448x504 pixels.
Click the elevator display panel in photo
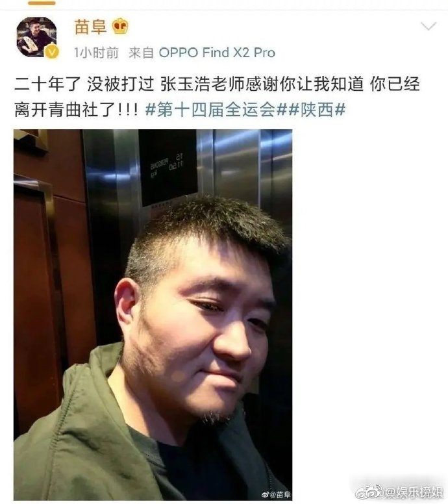click(168, 167)
